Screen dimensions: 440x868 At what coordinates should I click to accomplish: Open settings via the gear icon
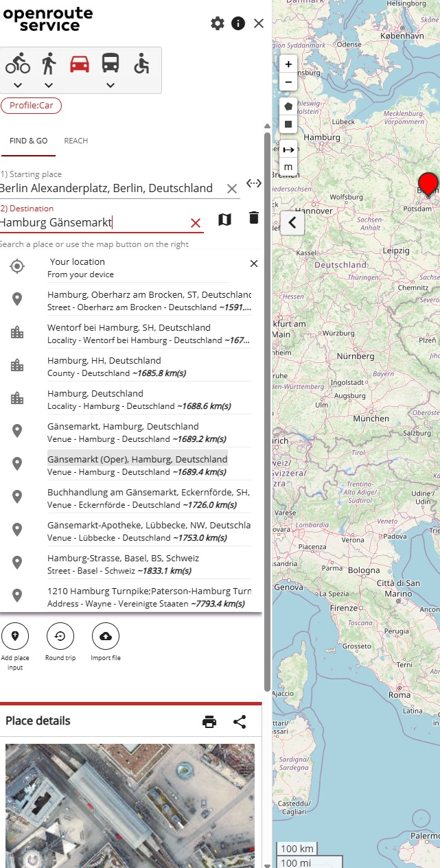coord(218,23)
